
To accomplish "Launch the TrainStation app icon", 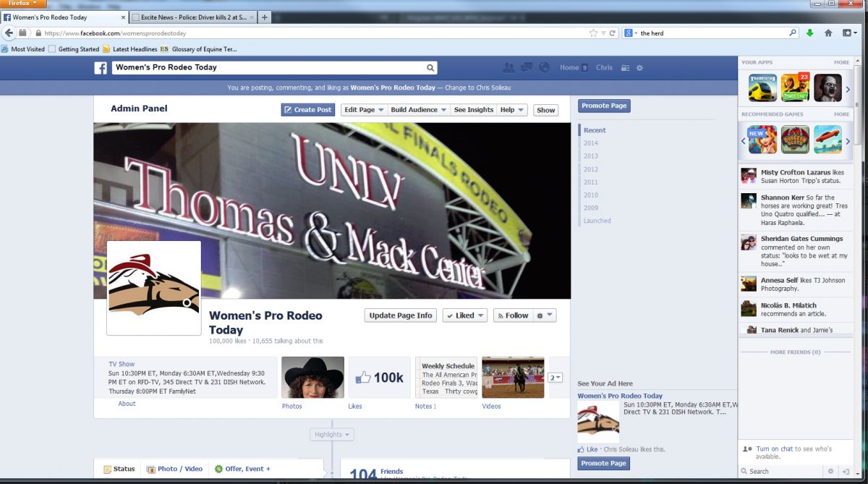I will (x=762, y=88).
